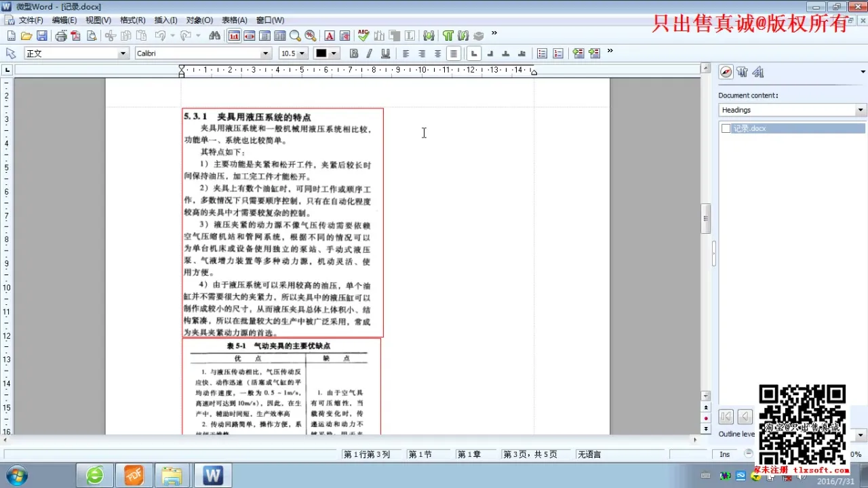The height and width of the screenshot is (488, 868).
Task: Open the 表格(A) menu
Action: [235, 20]
